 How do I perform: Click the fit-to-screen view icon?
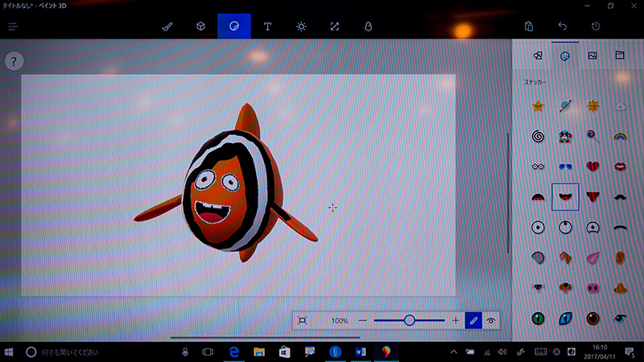[303, 320]
